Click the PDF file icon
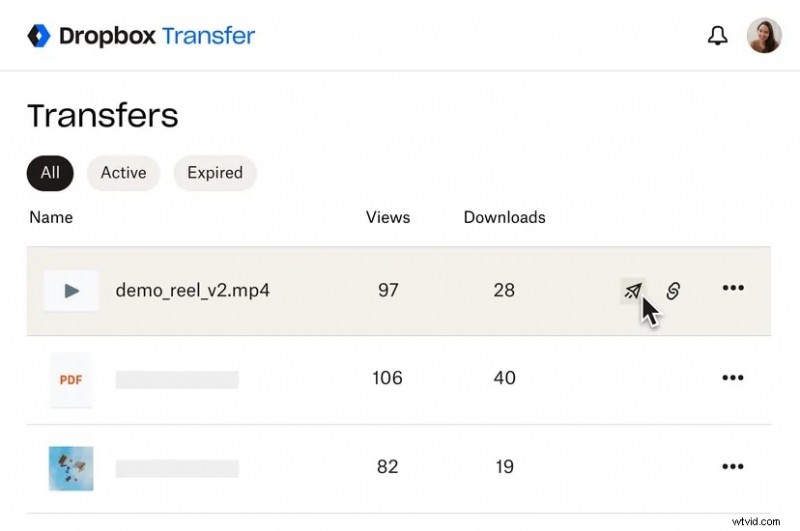800x531 pixels. pyautogui.click(x=71, y=379)
